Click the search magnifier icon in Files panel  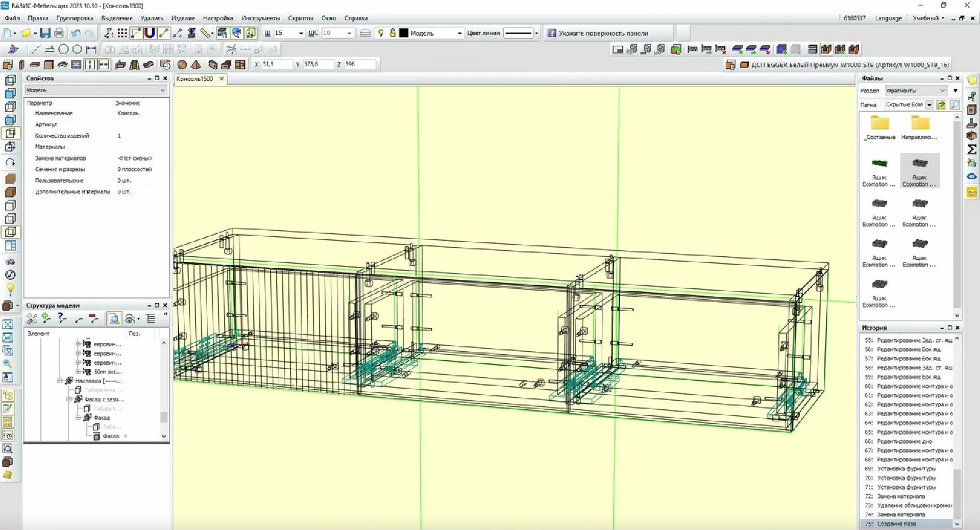(954, 105)
